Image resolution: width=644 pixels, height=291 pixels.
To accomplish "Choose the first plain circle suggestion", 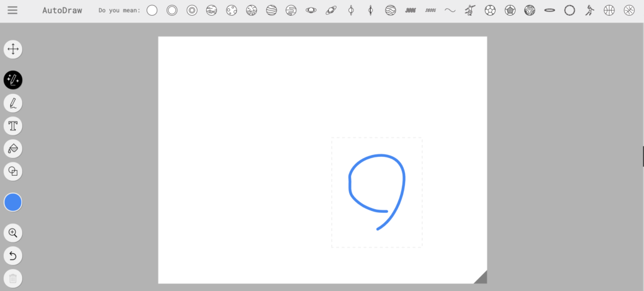I will tap(152, 10).
